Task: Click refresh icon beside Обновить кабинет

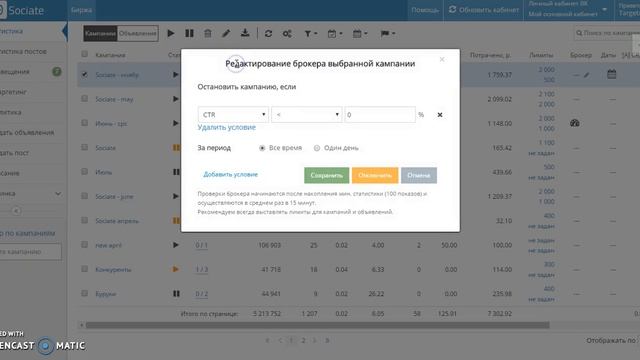Action: [x=452, y=9]
